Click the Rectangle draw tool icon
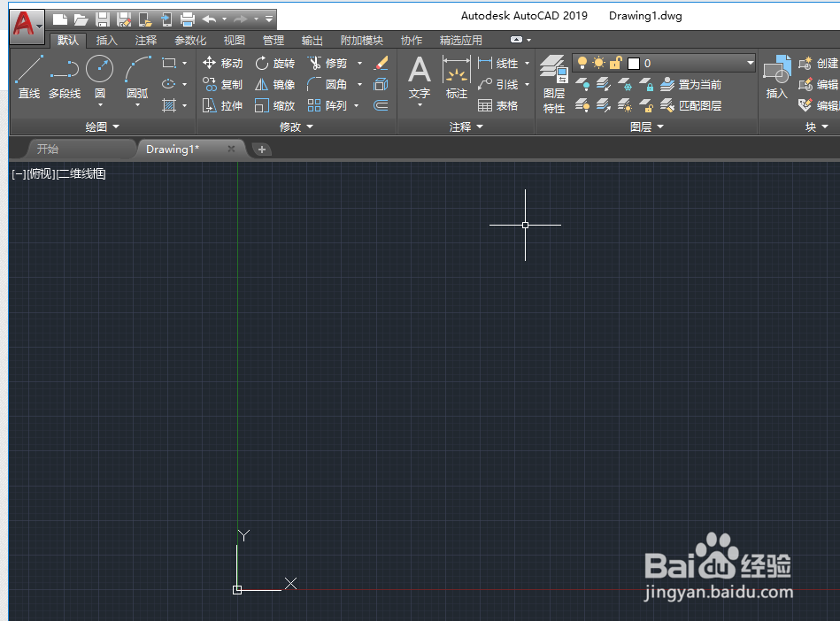This screenshot has width=840, height=621. coord(169,63)
